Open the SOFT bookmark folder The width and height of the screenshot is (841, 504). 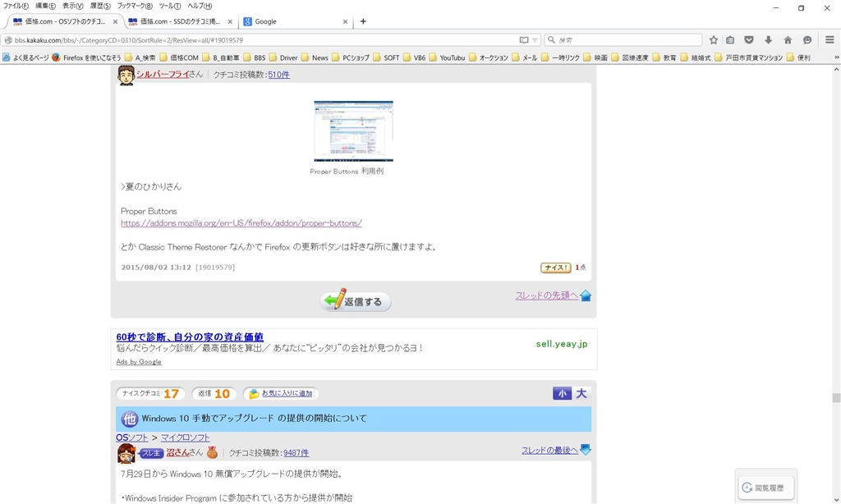pos(386,57)
